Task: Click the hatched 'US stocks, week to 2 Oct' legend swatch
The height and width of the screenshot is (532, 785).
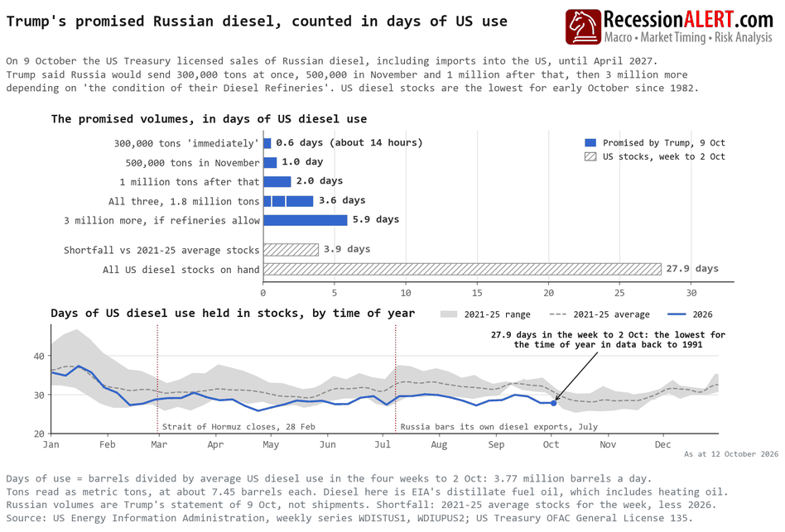Action: (590, 156)
